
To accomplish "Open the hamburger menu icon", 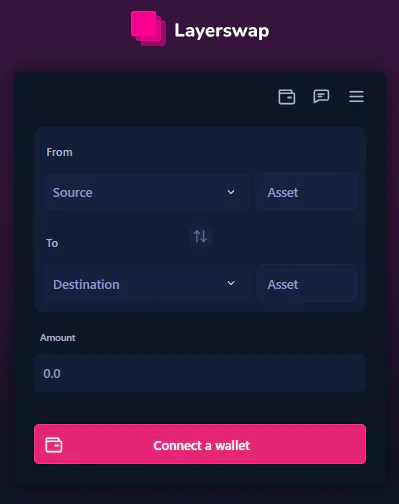I will (356, 97).
